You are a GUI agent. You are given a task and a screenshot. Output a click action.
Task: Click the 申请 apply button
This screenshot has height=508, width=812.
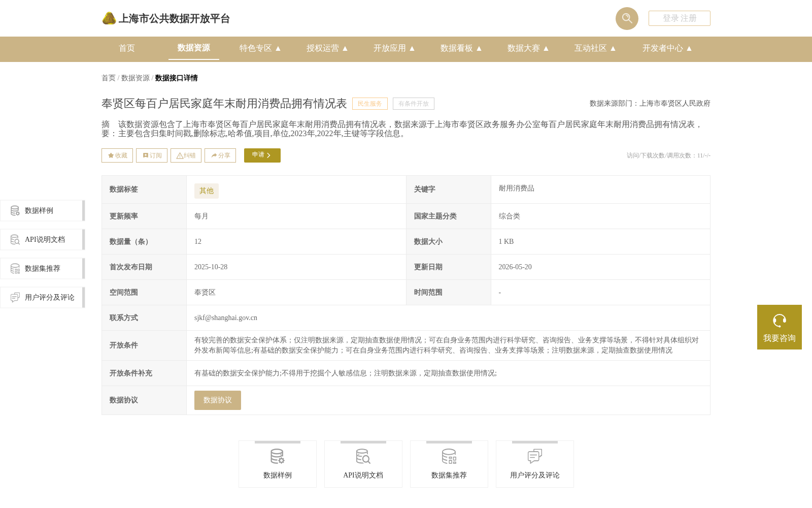click(262, 155)
